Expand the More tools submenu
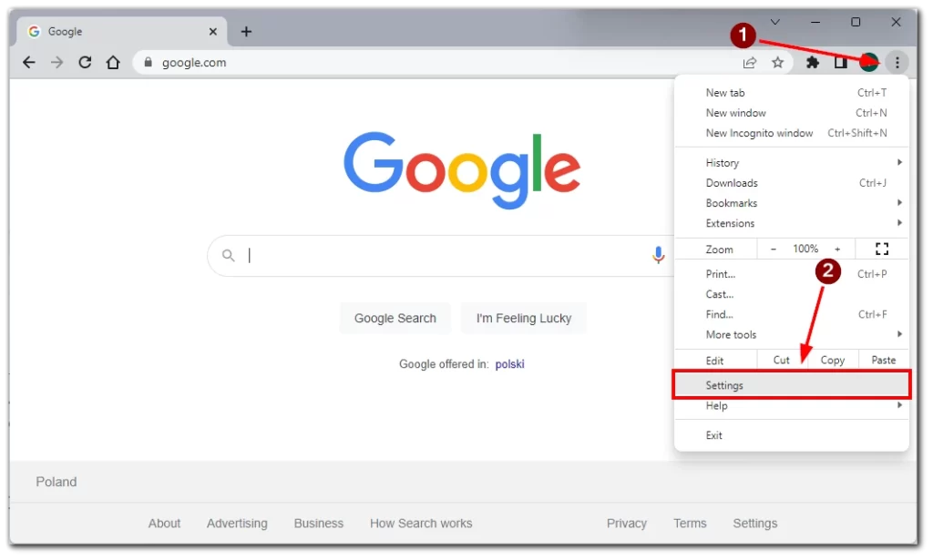933x560 pixels. click(792, 335)
